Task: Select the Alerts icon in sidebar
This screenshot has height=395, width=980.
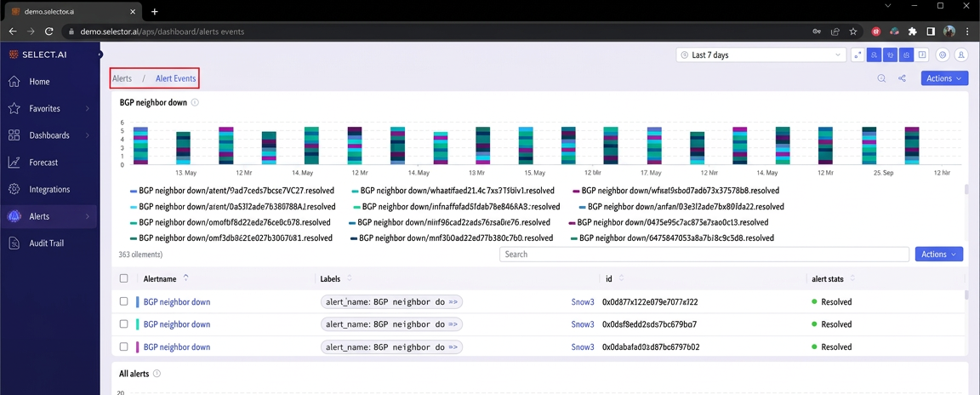Action: [x=14, y=216]
